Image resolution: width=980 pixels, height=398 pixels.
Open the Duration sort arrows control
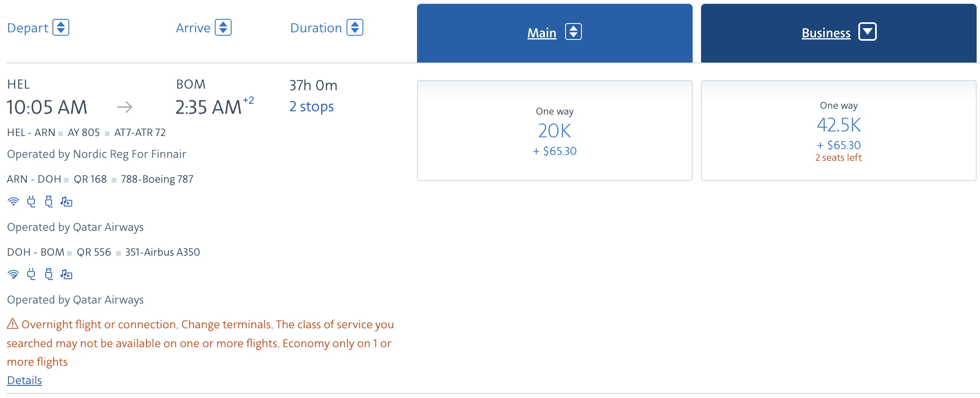[x=355, y=27]
